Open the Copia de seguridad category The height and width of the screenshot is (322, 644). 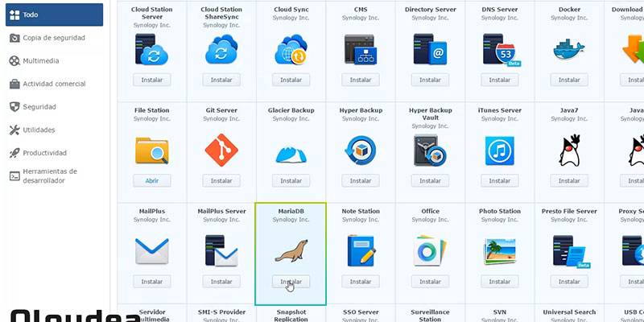click(x=54, y=38)
